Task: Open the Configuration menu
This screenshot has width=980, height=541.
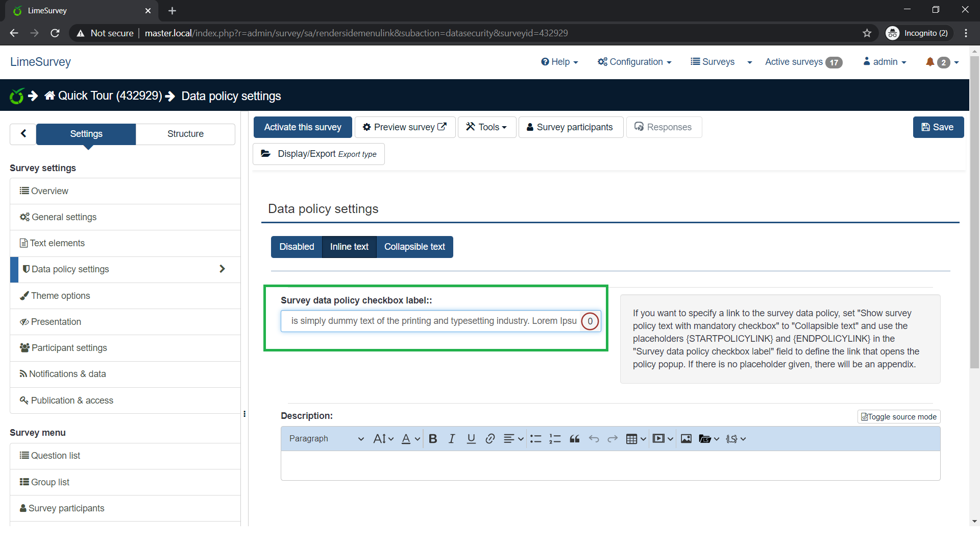Action: 634,62
